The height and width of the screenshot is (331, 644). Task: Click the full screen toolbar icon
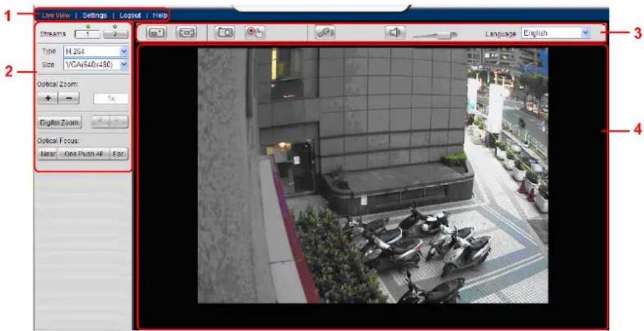point(186,33)
